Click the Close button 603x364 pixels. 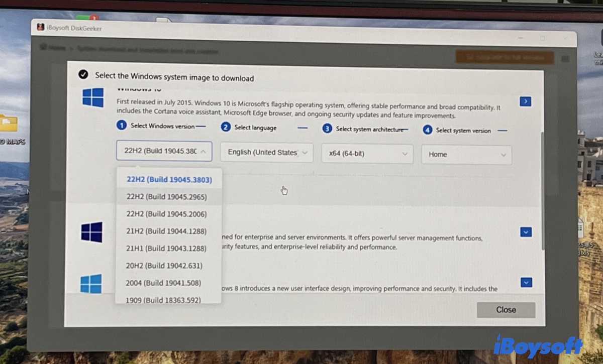tap(506, 310)
